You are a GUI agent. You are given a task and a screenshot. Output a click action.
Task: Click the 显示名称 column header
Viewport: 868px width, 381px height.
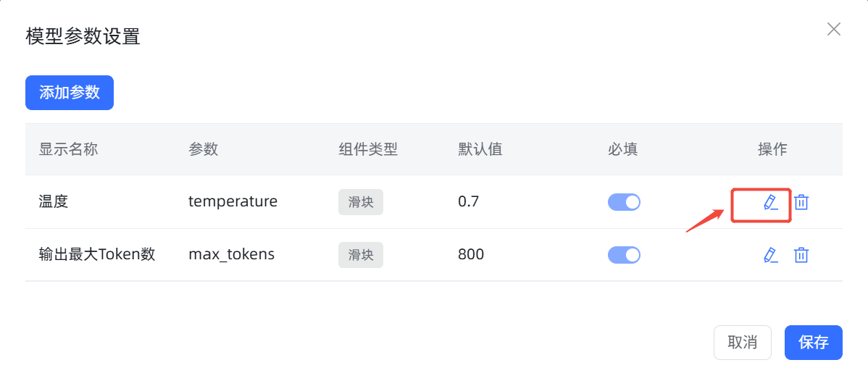click(69, 149)
